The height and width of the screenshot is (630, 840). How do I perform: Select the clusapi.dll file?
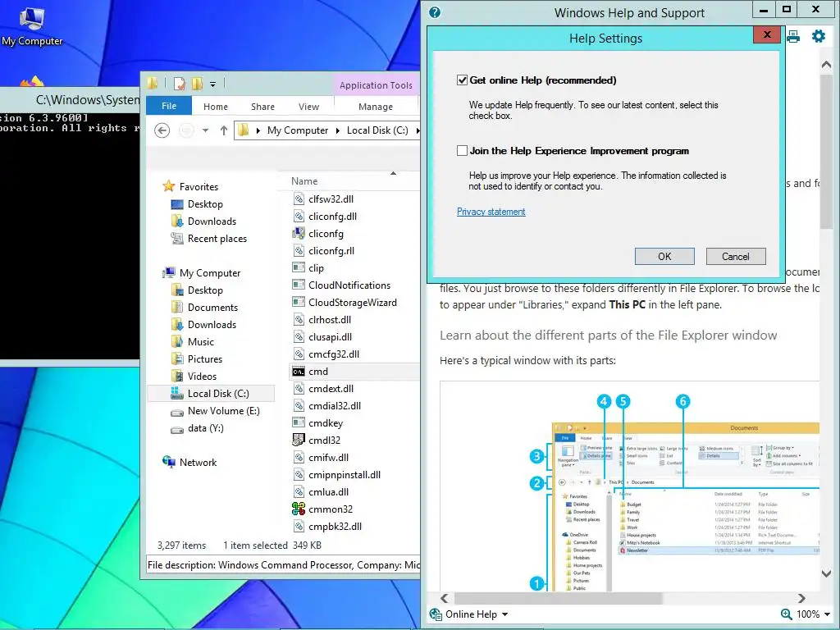(x=330, y=337)
